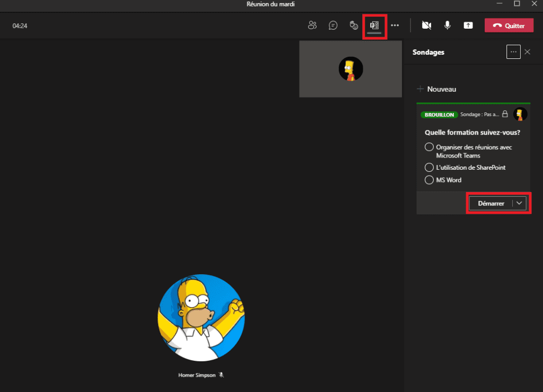Click the 'Sondages' panel heading
Viewport: 543px width, 392px height.
(x=428, y=53)
